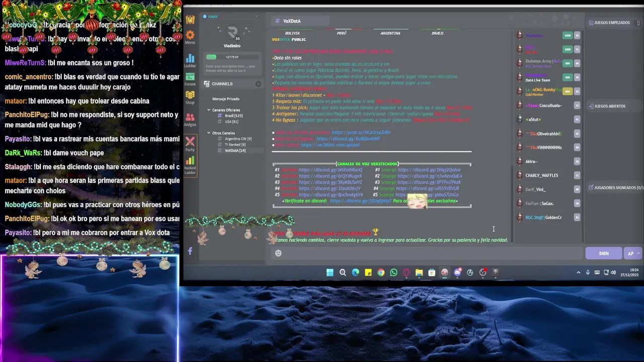Viewport: 644px width, 362px height.
Task: Select the TI Ranked [9] channel
Action: pyautogui.click(x=232, y=145)
